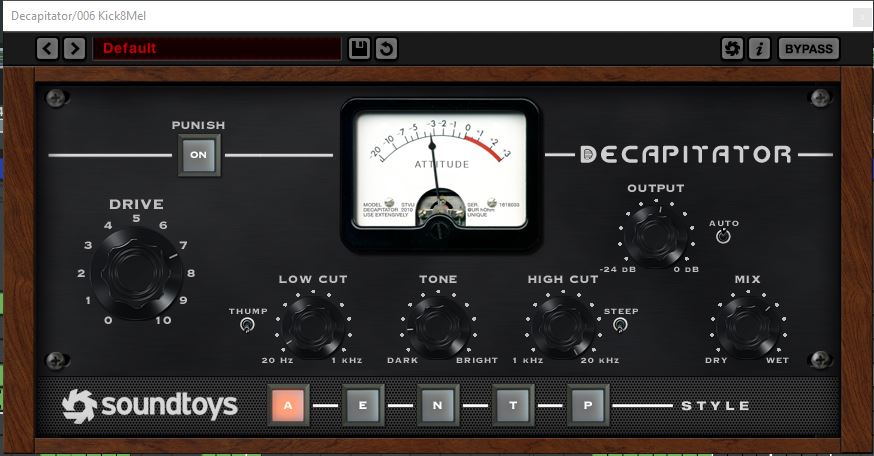Image resolution: width=874 pixels, height=456 pixels.
Task: Toggle the THUMP switch
Action: pyautogui.click(x=248, y=325)
